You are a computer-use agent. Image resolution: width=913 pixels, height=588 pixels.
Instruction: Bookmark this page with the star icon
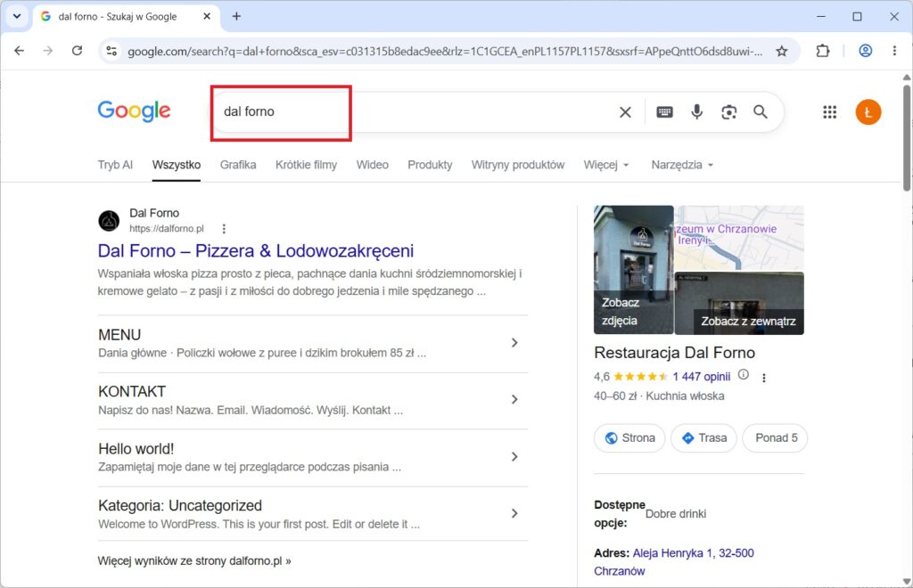click(x=781, y=51)
